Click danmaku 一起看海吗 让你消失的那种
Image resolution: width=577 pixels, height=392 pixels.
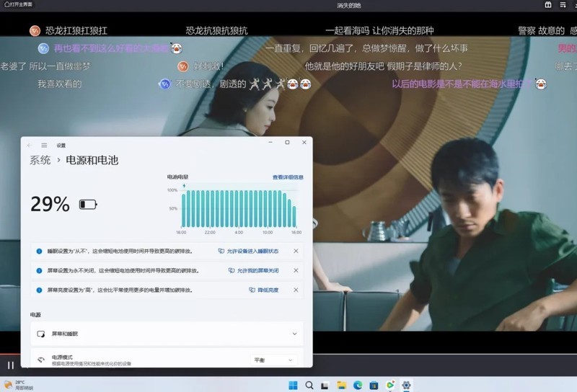pyautogui.click(x=379, y=30)
